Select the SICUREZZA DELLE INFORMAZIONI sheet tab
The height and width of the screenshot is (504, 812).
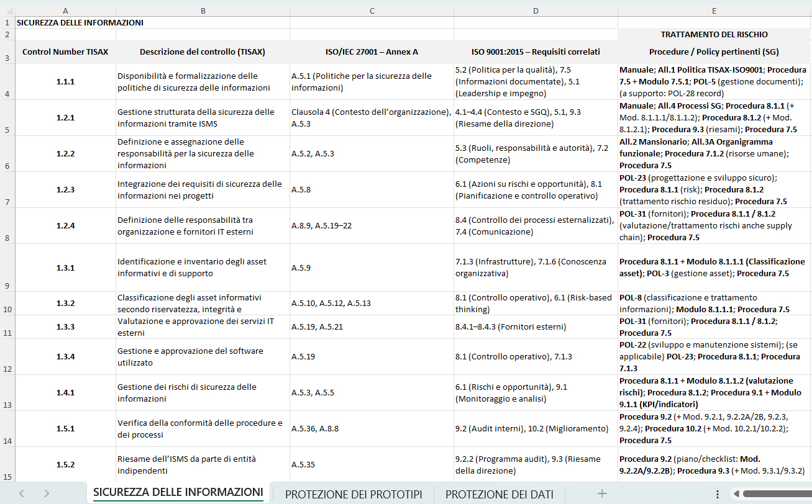tap(178, 493)
